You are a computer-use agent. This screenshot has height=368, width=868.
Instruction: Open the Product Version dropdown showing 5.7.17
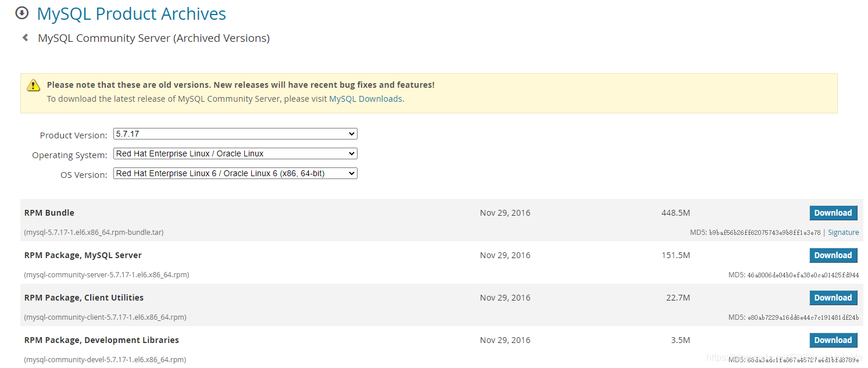(x=235, y=134)
